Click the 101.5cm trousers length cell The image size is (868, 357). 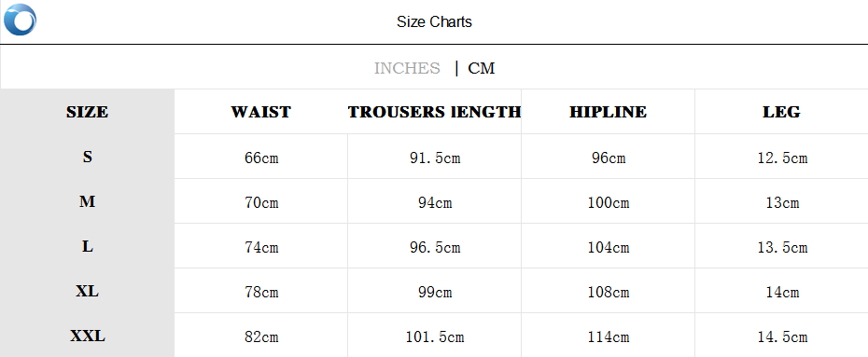point(435,337)
